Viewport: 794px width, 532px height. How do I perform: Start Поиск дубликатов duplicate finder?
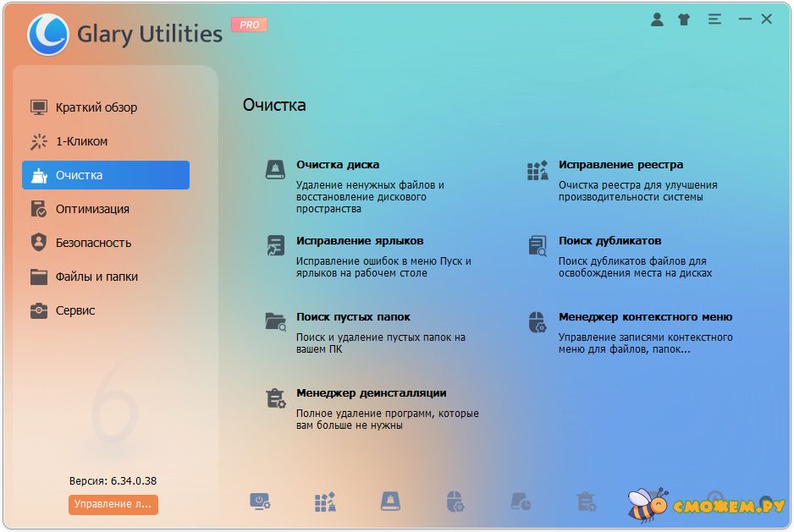[609, 241]
